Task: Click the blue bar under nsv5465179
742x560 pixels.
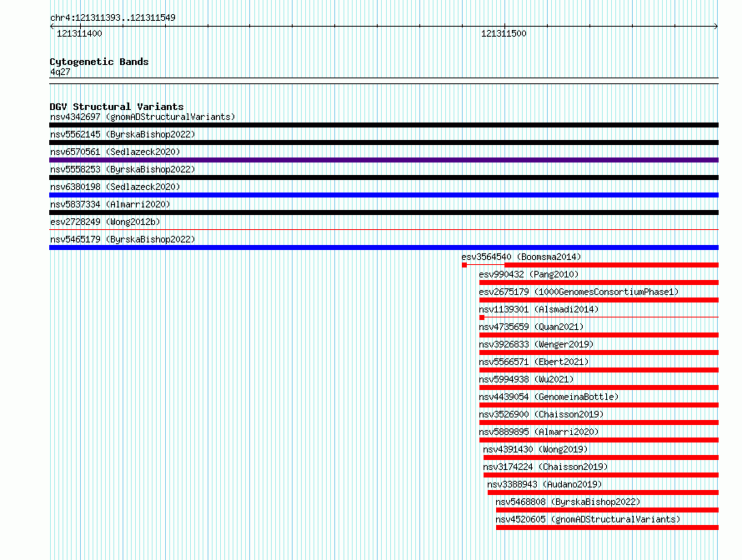Action: coord(384,247)
